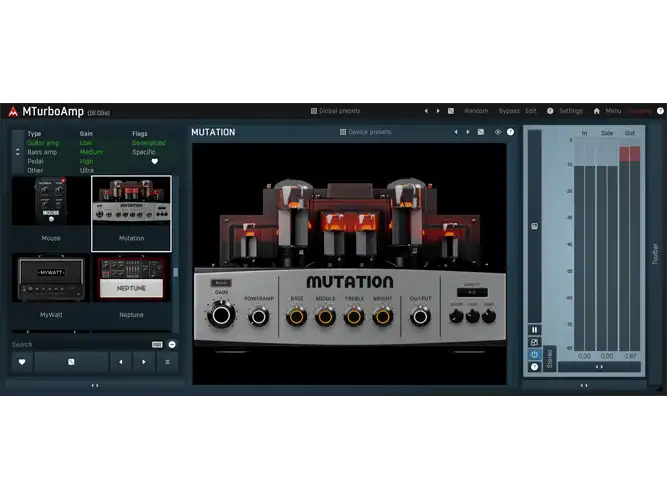Click the Random button
The height and width of the screenshot is (500, 667).
(476, 111)
